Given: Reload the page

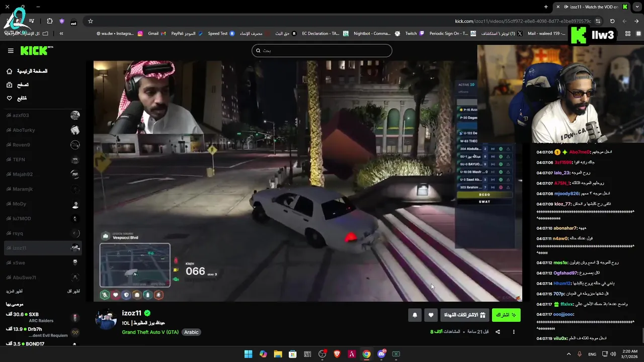Looking at the screenshot, I should pos(612,21).
